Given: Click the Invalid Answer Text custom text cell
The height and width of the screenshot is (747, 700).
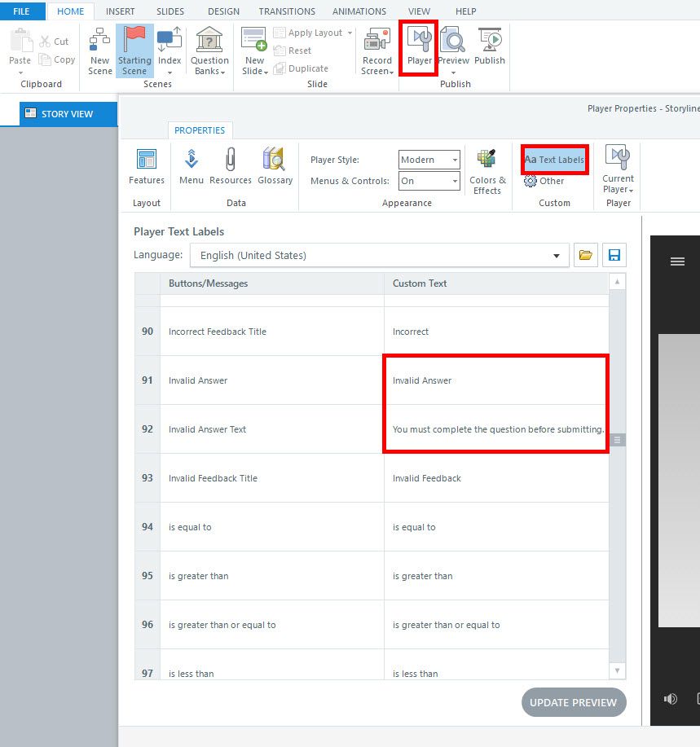Looking at the screenshot, I should [x=496, y=429].
